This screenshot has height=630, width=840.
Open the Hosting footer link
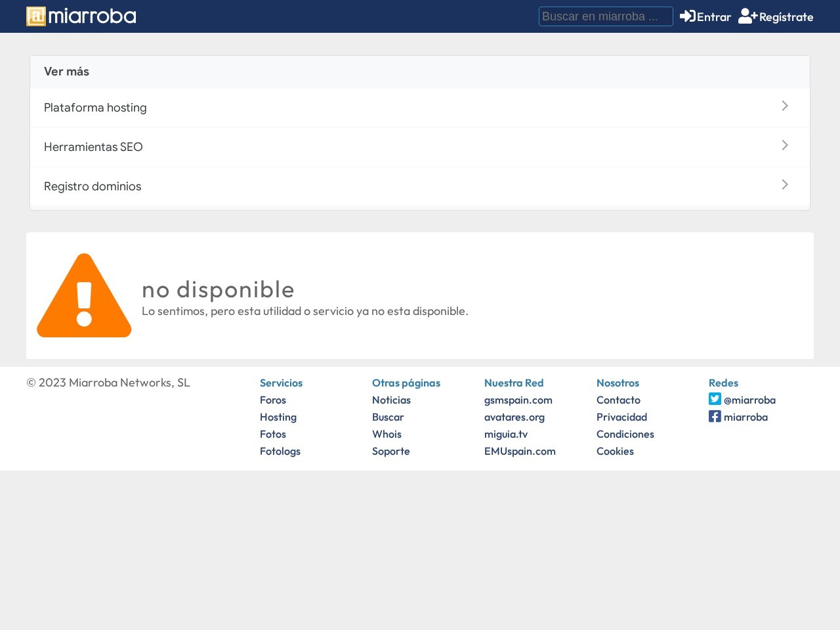click(278, 417)
